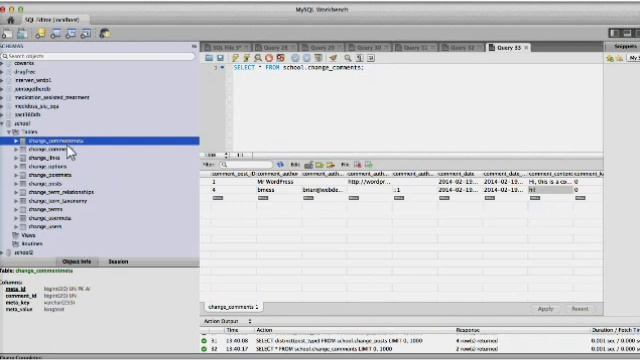Expand the change_postmeta table node
The height and width of the screenshot is (360, 640).
(x=16, y=175)
